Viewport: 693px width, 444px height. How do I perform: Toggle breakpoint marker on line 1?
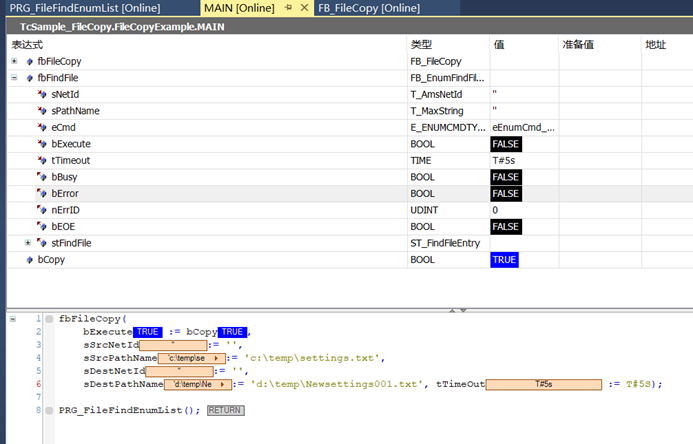pyautogui.click(x=50, y=319)
